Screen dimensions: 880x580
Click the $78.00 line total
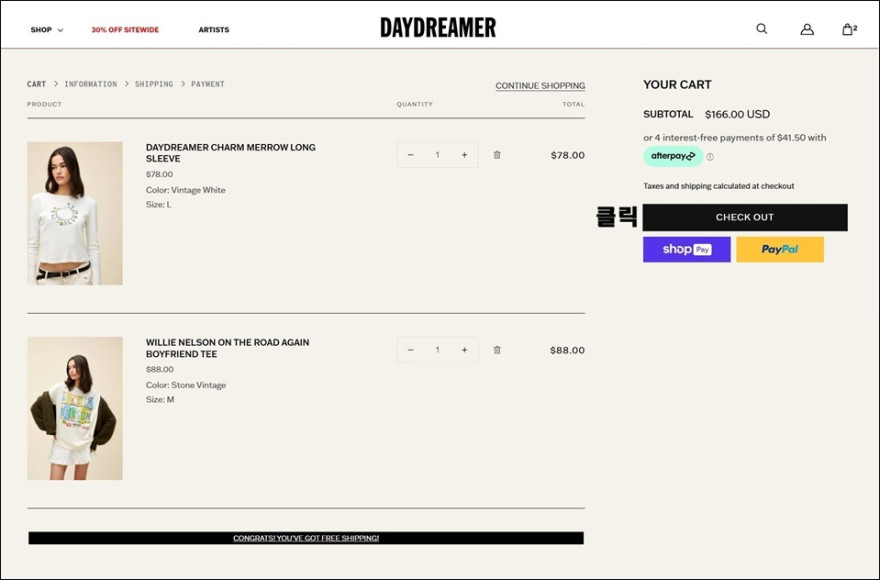coord(567,155)
